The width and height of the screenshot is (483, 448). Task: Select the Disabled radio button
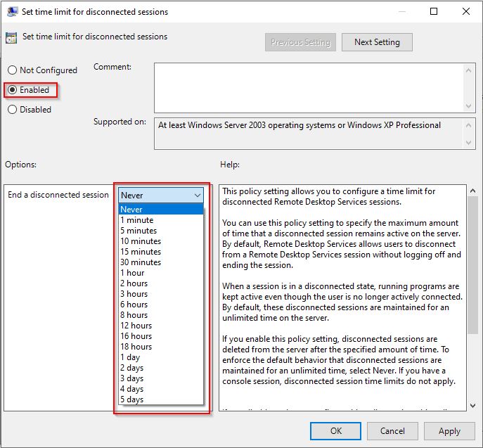point(12,110)
